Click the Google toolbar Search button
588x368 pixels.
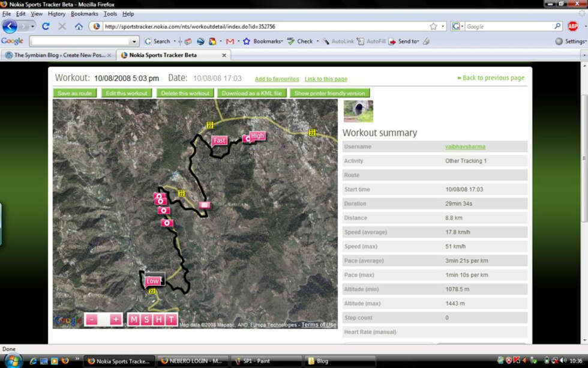point(157,41)
